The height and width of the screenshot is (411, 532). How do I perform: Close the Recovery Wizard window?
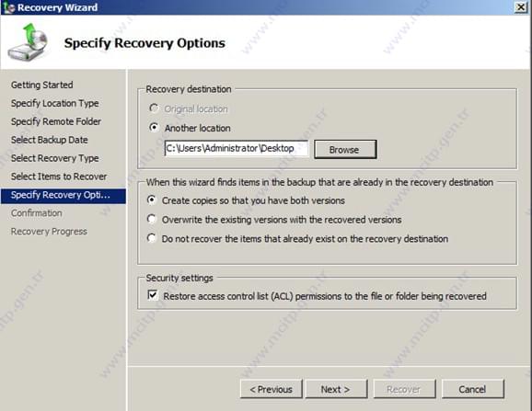point(521,7)
